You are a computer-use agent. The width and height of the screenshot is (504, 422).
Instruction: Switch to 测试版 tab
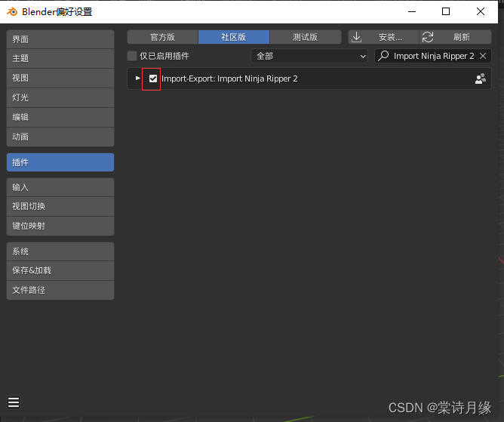coord(306,37)
